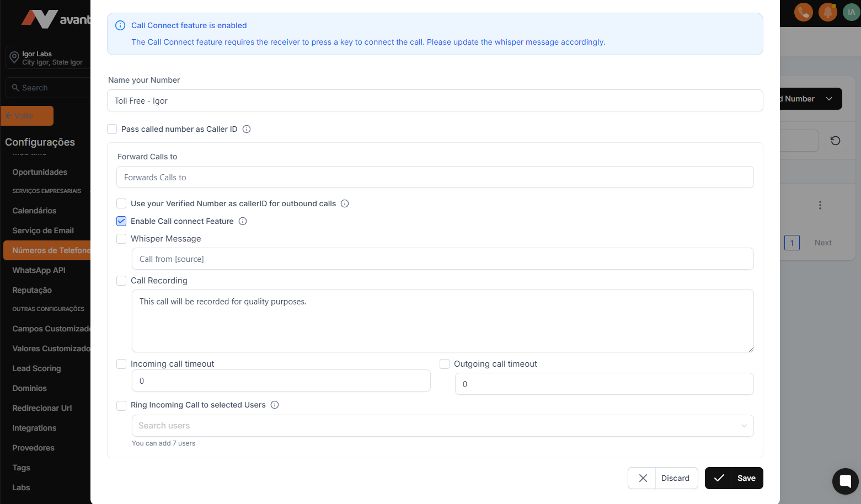
Task: Open Lead Scoring in sidebar
Action: [x=36, y=368]
